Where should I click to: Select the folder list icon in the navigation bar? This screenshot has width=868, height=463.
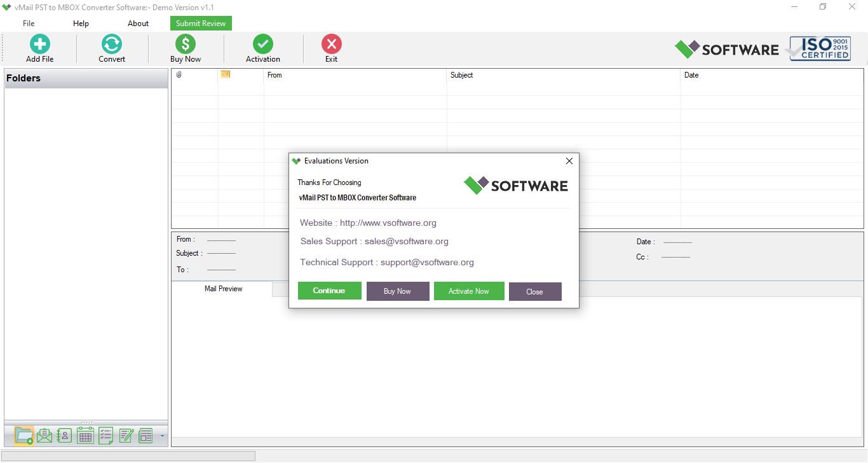[24, 436]
